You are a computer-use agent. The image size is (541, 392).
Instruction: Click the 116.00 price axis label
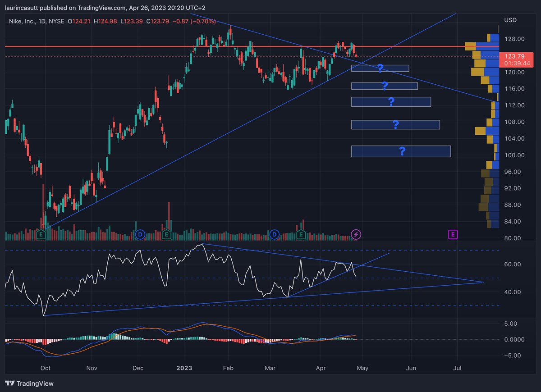pyautogui.click(x=514, y=89)
